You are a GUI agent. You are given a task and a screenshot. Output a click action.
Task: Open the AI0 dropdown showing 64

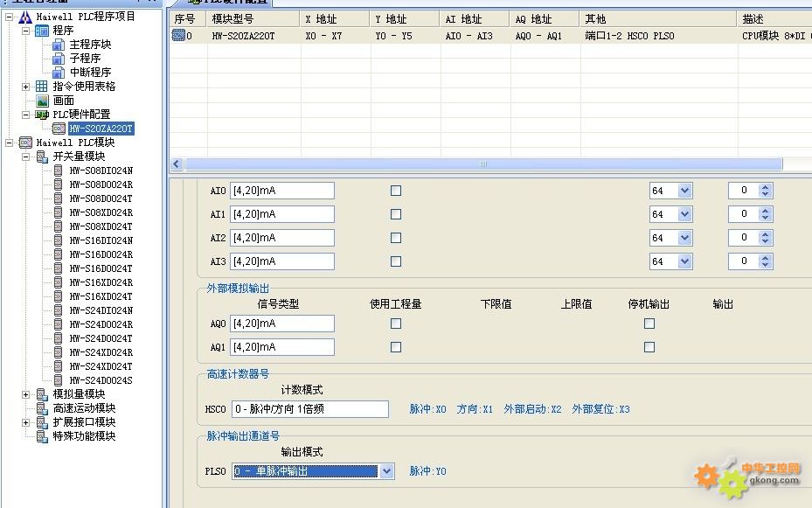click(684, 191)
